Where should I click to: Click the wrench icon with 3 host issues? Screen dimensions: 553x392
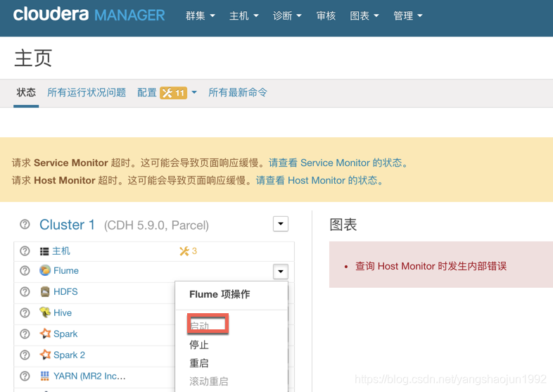coord(188,251)
